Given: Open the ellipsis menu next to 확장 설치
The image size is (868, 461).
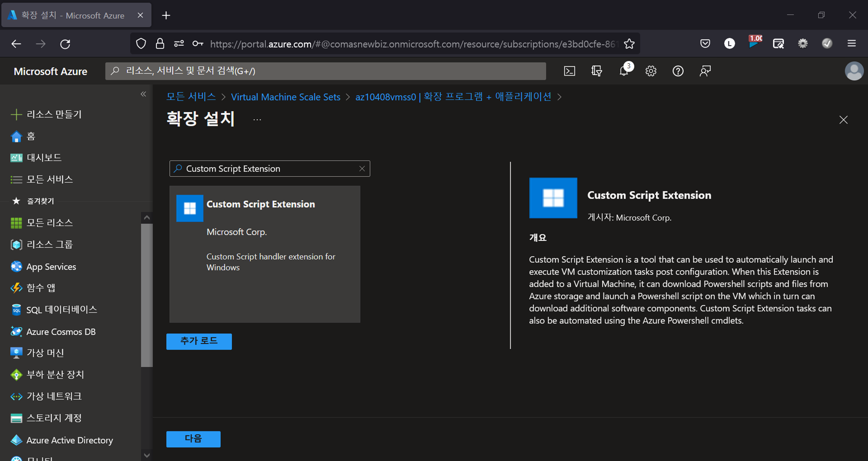Looking at the screenshot, I should click(x=257, y=120).
